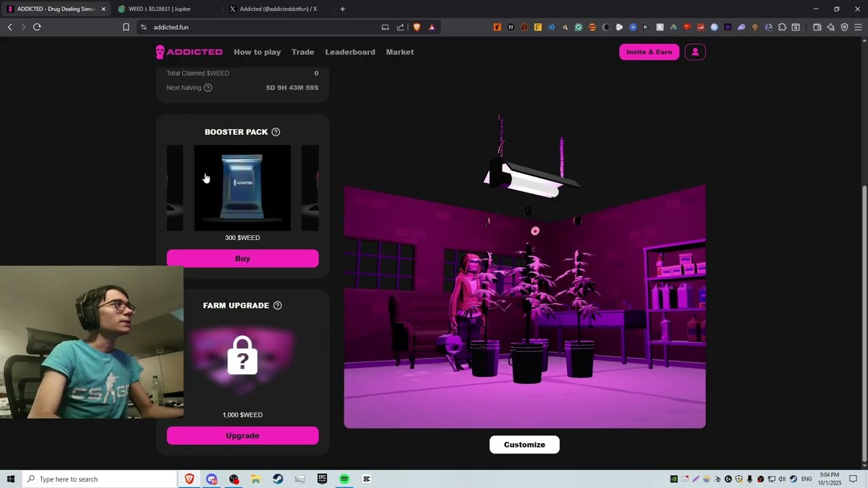Screen dimensions: 868x488
Task: Click the user profile icon button
Action: [695, 52]
